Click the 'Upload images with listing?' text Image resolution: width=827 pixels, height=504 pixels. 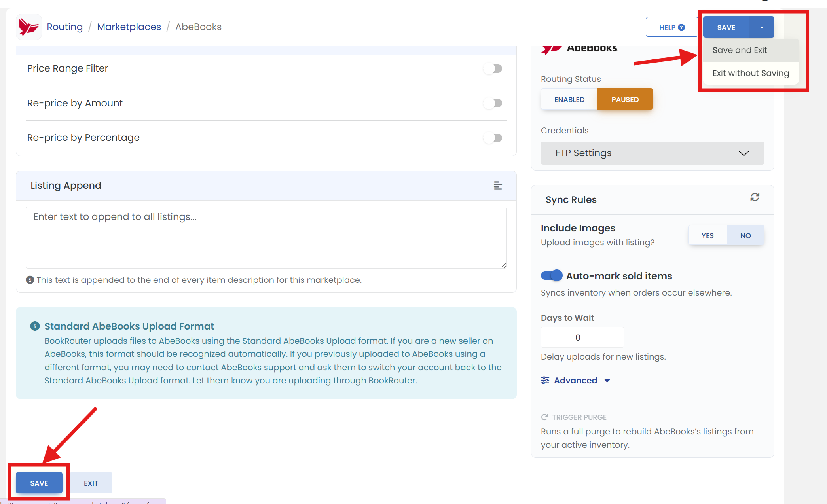point(597,243)
